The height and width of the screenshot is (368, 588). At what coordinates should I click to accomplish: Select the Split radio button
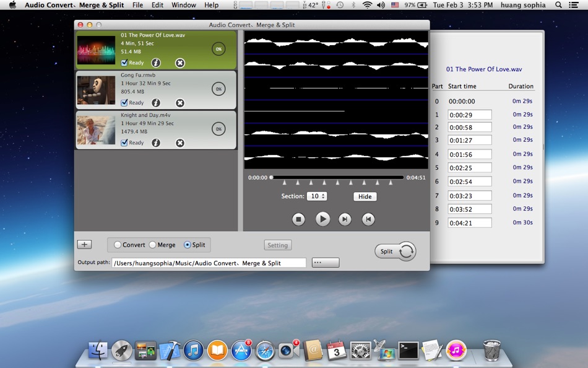click(x=187, y=245)
